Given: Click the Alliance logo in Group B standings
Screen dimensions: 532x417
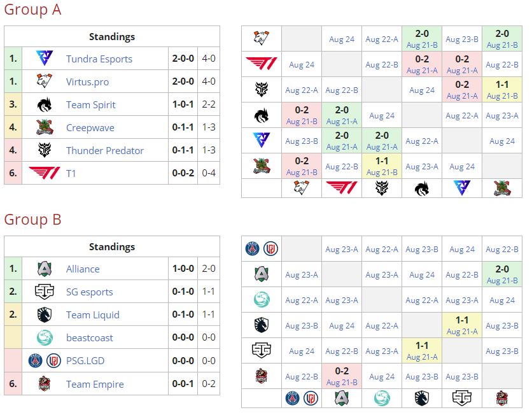Looking at the screenshot, I should tap(45, 269).
